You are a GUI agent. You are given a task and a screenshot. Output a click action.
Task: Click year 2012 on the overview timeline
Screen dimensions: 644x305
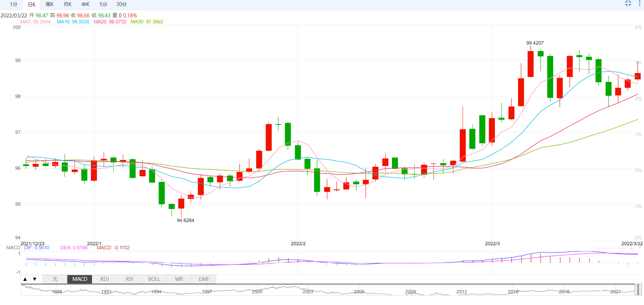462,292
